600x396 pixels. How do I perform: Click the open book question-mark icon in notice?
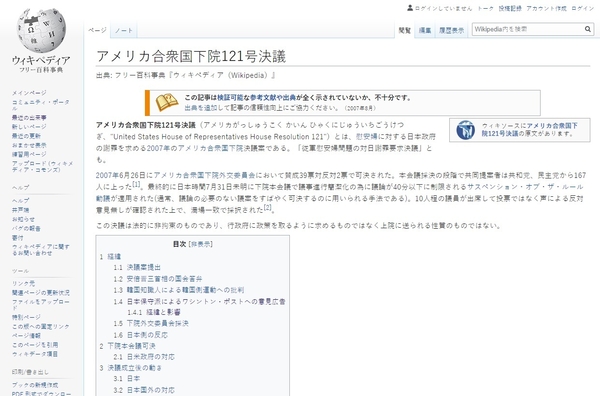(x=167, y=103)
